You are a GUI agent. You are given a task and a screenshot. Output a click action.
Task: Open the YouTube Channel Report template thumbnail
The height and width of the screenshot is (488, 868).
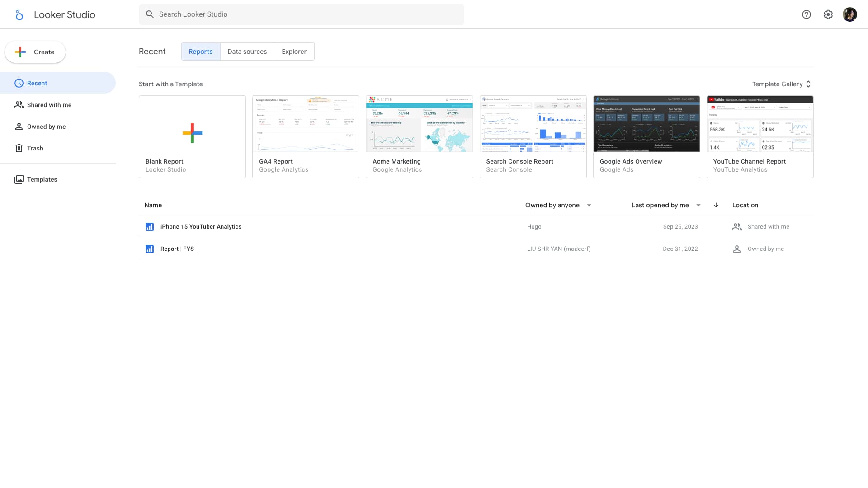point(760,124)
